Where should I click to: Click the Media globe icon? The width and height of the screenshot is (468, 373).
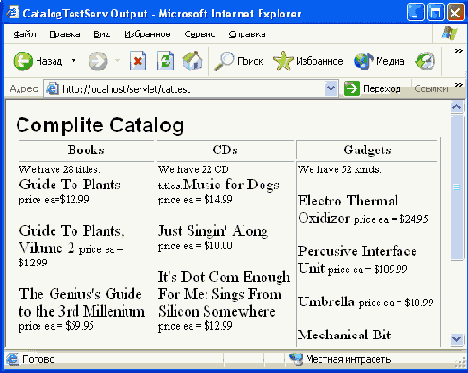point(364,61)
